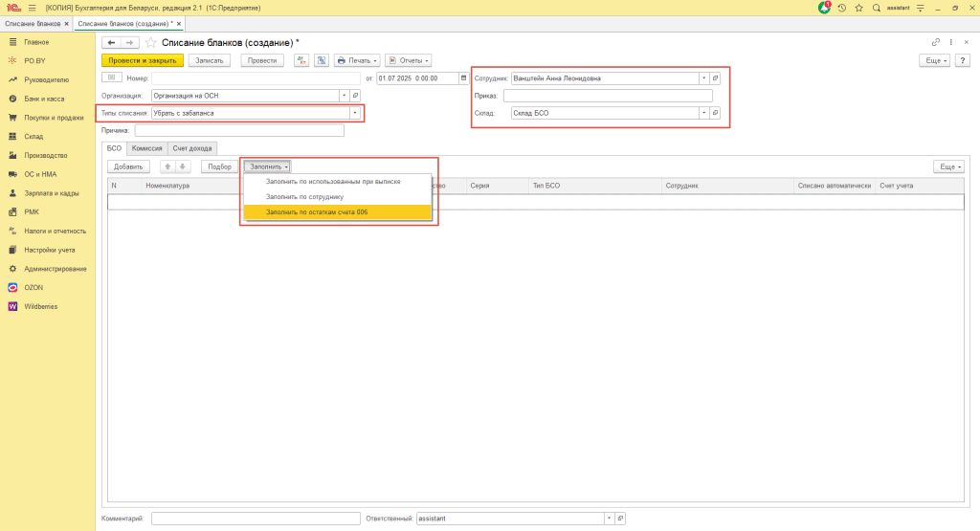
Task: Go back with the left arrow
Action: (x=111, y=42)
